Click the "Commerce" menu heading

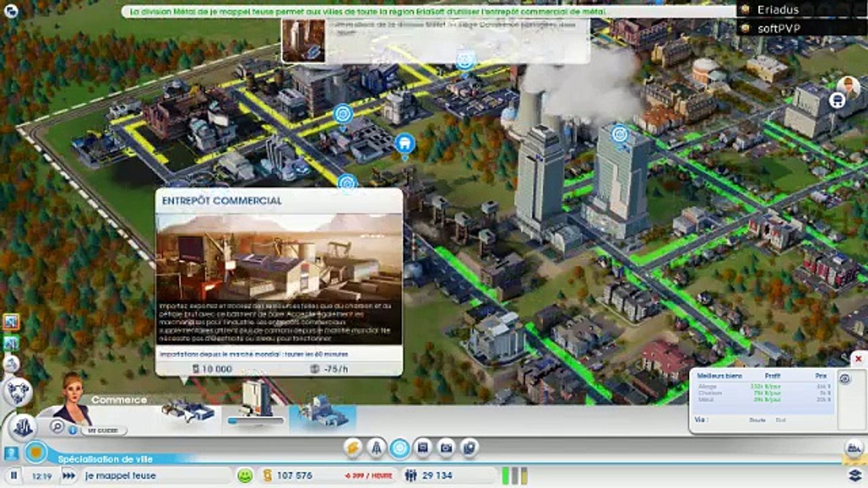pos(119,400)
